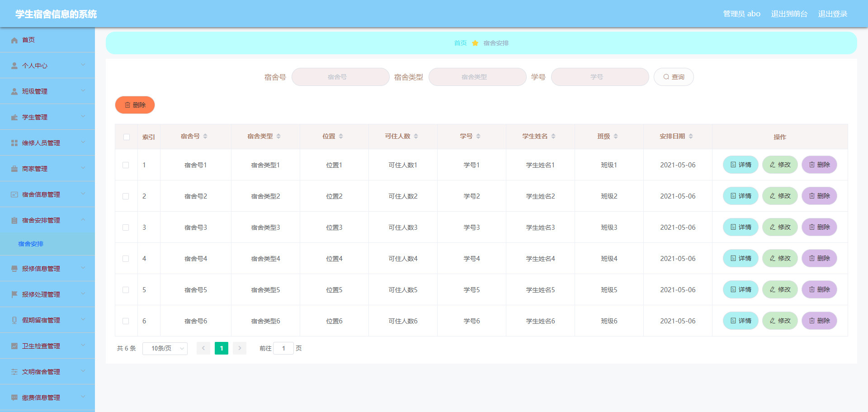Sort by 宿舍号 column arrows

205,136
